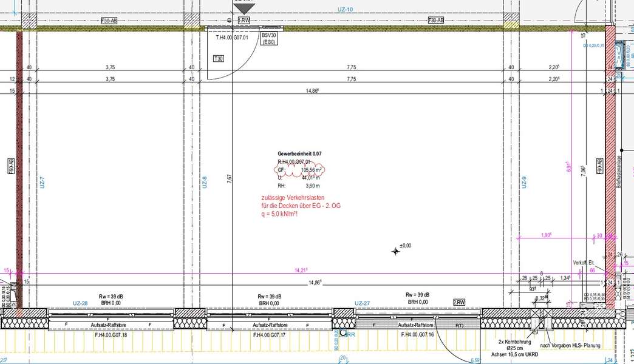Select the BSV30 (EI30) label box
Screen dimensions: 634x364
coord(269,39)
